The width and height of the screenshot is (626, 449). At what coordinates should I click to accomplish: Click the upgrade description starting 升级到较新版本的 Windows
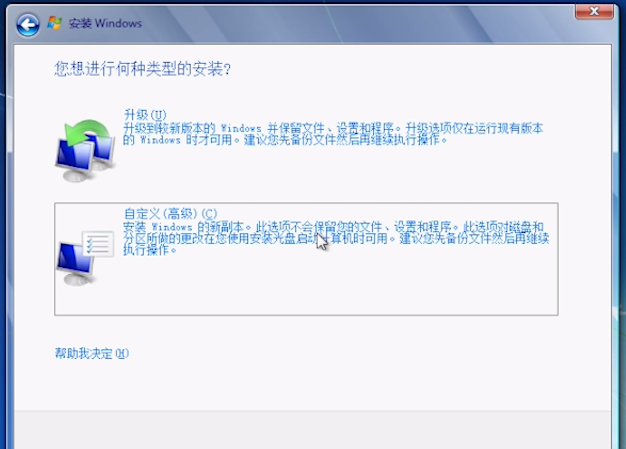[x=333, y=134]
